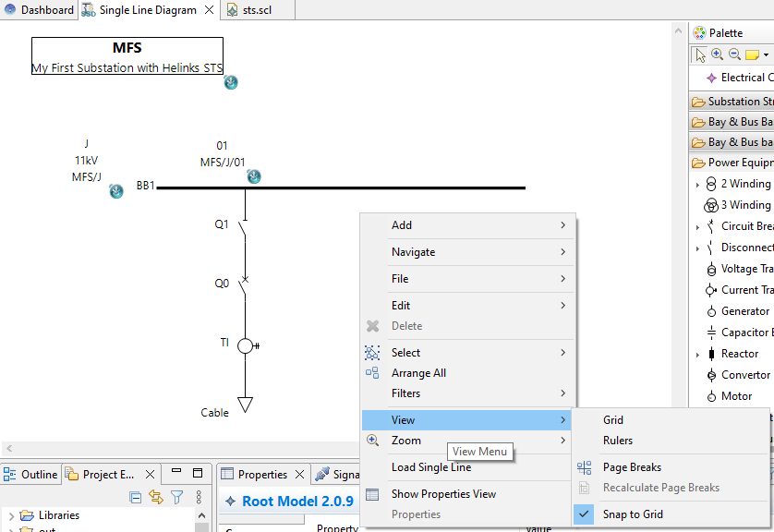Enable Grid in the View submenu

613,419
